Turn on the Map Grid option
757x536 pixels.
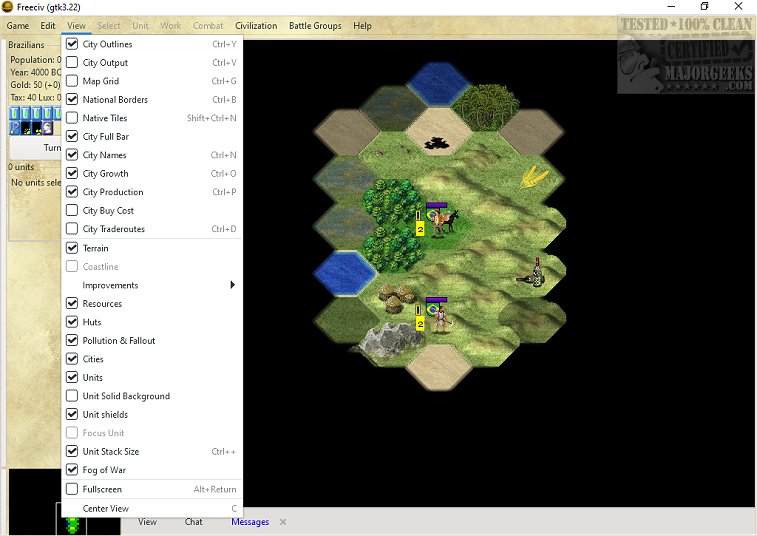pyautogui.click(x=72, y=81)
